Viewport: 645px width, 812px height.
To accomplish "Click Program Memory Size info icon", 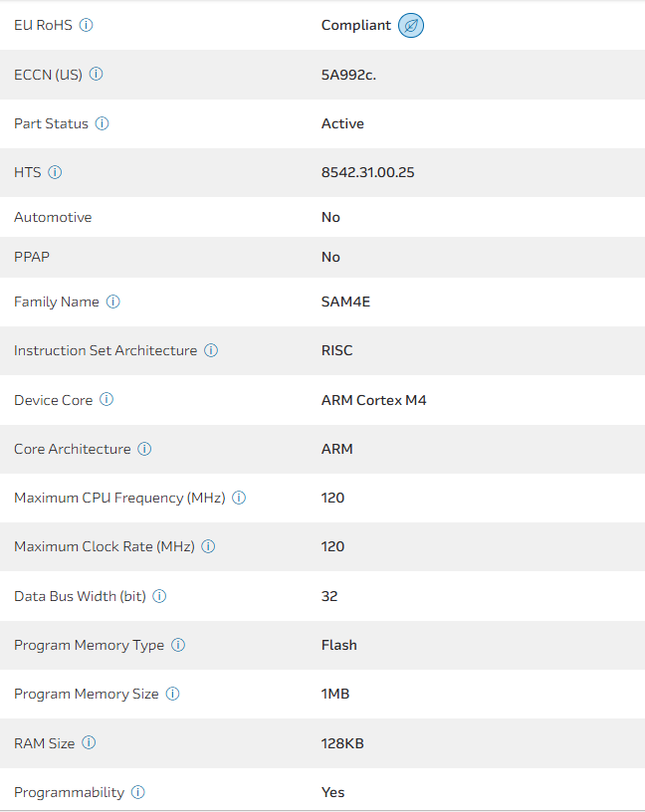I will [172, 694].
